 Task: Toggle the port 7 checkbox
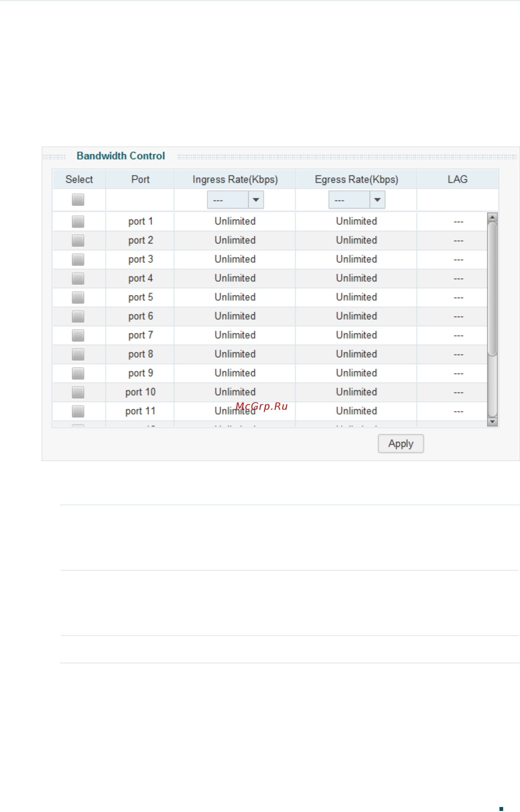(x=78, y=335)
